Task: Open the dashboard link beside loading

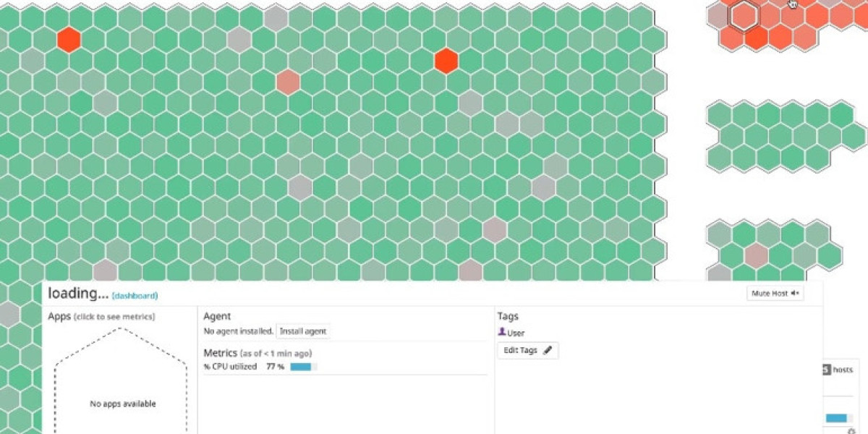Action: coord(135,296)
